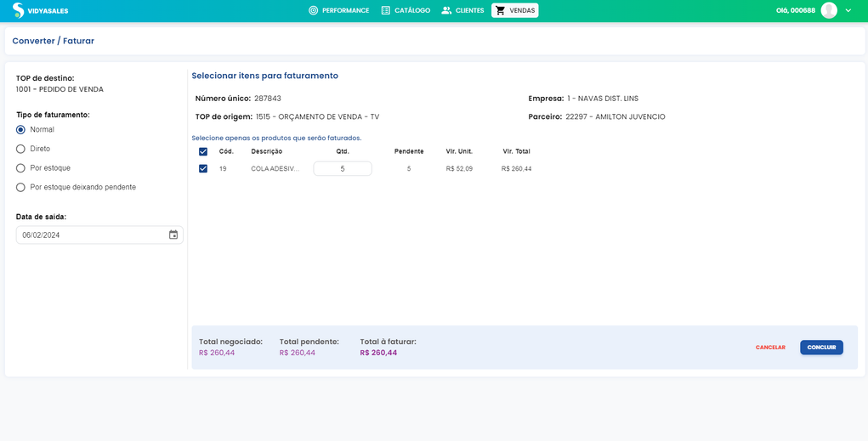Click the Total à faturar amount

click(378, 353)
